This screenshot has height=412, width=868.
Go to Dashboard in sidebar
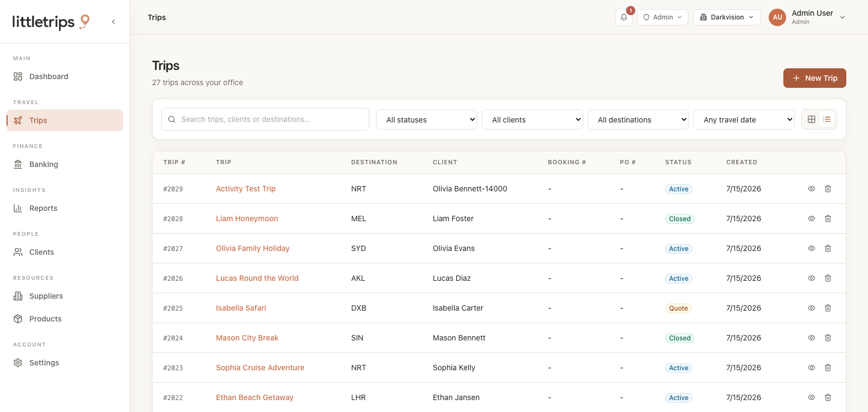(65, 76)
